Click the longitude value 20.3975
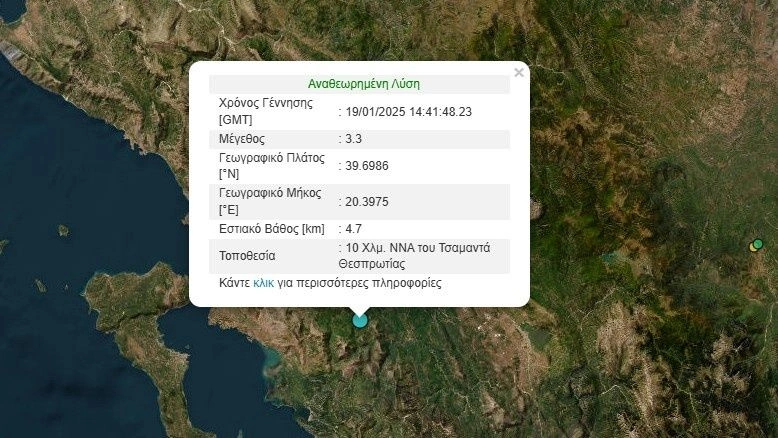 [x=366, y=201]
